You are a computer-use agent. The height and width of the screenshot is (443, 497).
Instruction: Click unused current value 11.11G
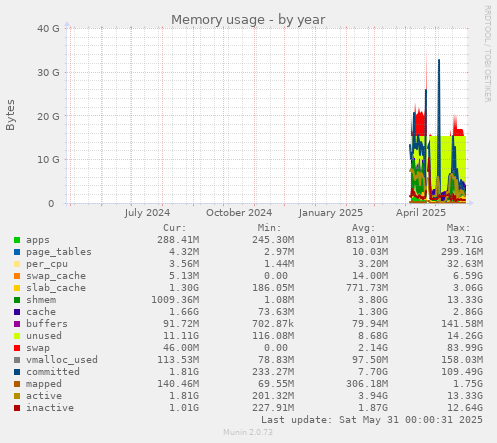[181, 336]
